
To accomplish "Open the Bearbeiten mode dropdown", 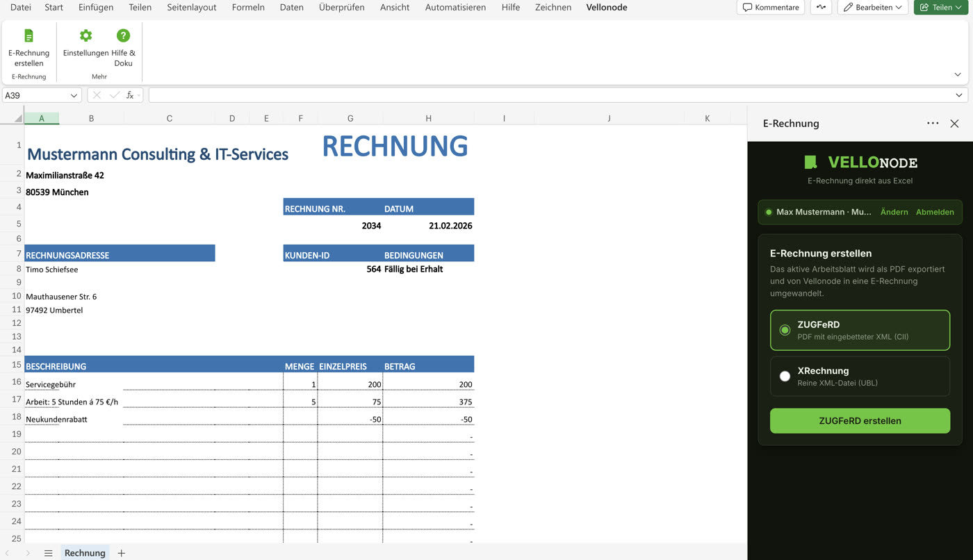I will click(873, 8).
